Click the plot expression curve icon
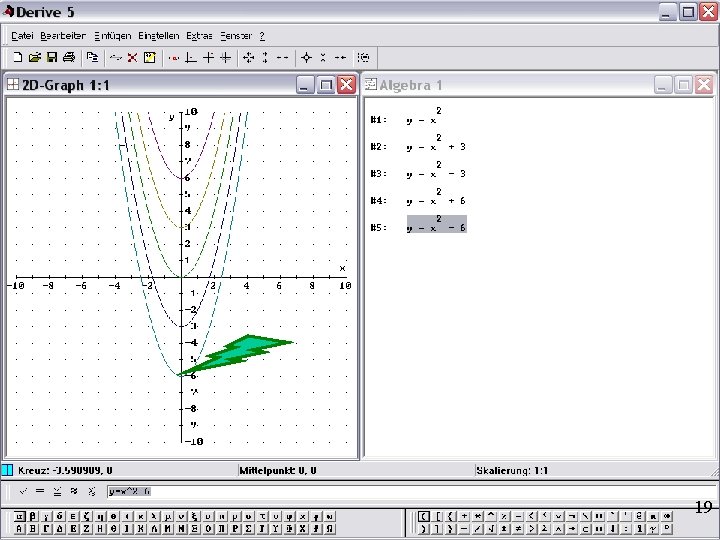The height and width of the screenshot is (540, 720). click(x=115, y=57)
